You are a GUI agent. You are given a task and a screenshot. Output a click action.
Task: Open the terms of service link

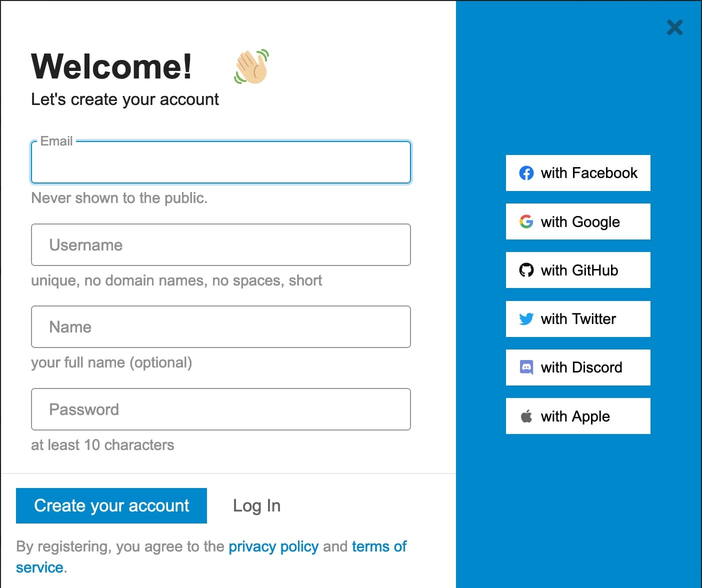[378, 546]
